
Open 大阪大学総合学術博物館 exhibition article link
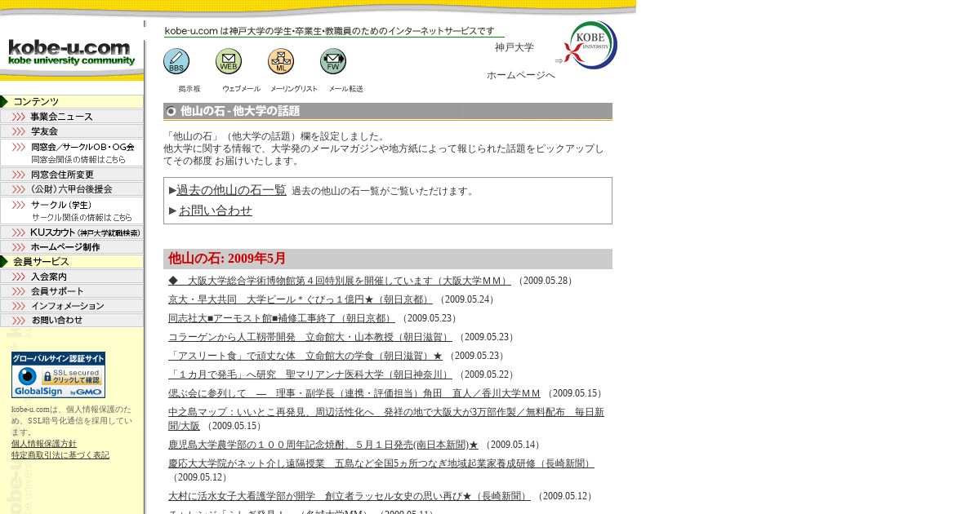coord(340,281)
